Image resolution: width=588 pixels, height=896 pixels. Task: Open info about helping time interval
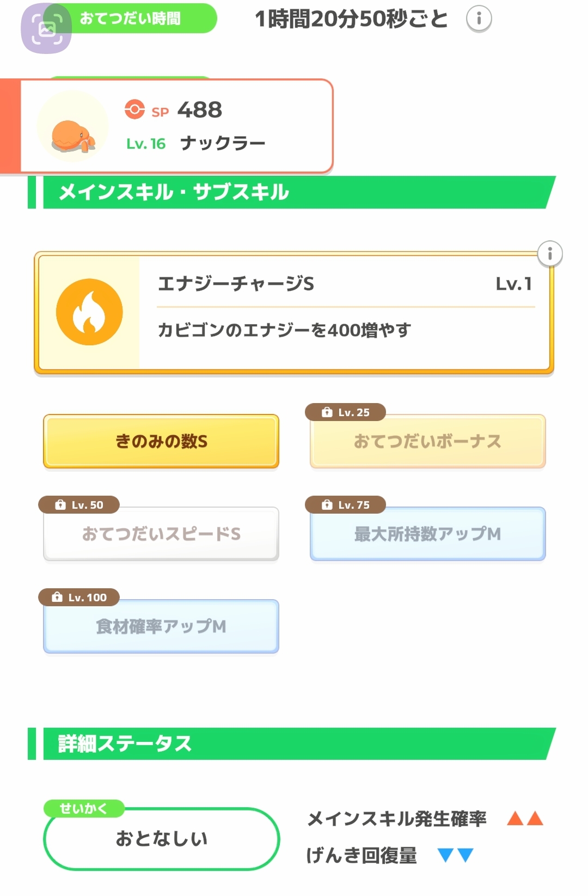point(479,20)
